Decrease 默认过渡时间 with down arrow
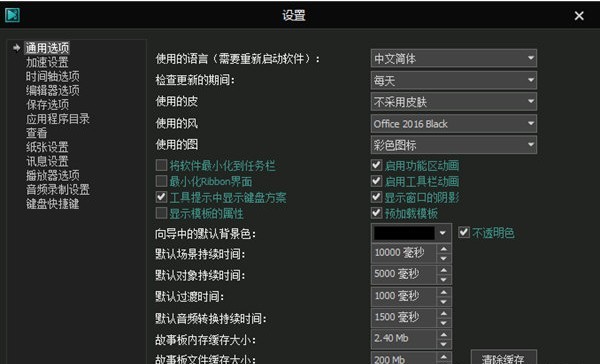This screenshot has width=600, height=364. 443,301
